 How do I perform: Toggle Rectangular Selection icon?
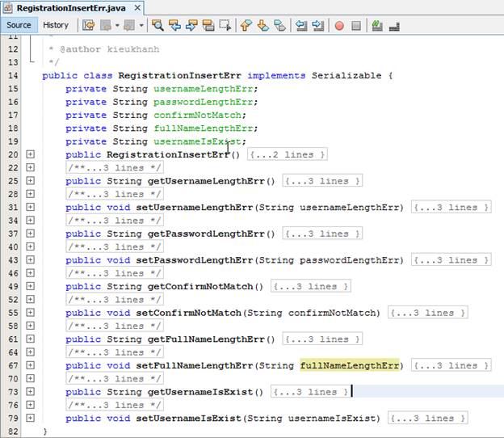pos(225,25)
